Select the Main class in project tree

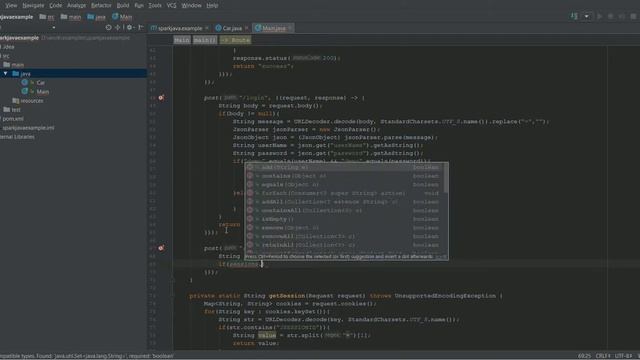pos(42,91)
